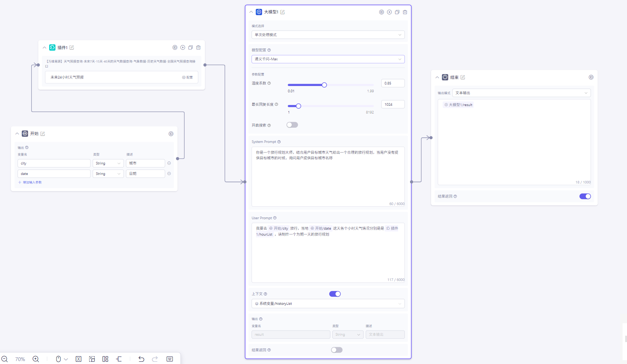Undo the last canvas action
Viewport: 627px width, 364px height.
[x=141, y=359]
